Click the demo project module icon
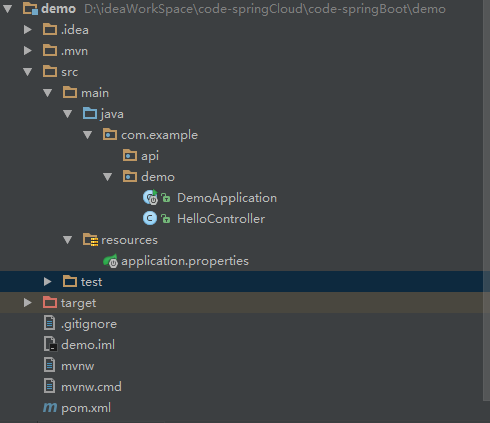Screen dimensions: 490x423 [30, 9]
